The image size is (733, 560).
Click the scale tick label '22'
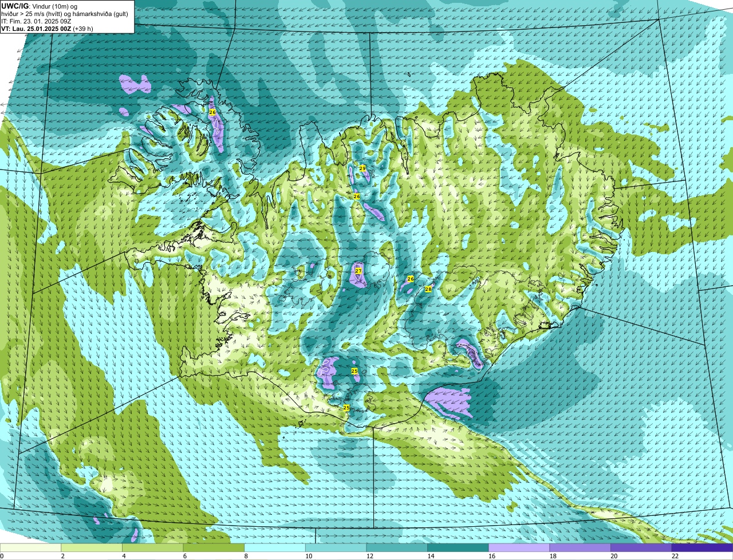(675, 556)
